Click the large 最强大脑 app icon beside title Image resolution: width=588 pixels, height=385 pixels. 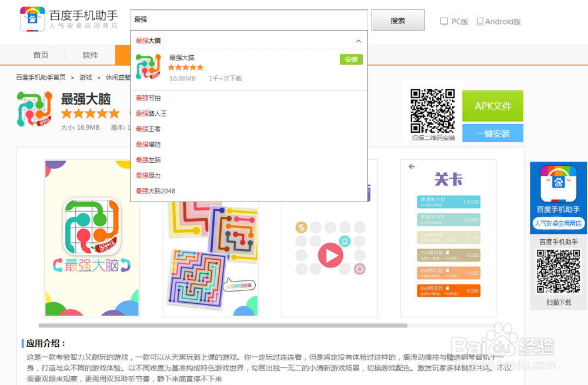tap(35, 109)
